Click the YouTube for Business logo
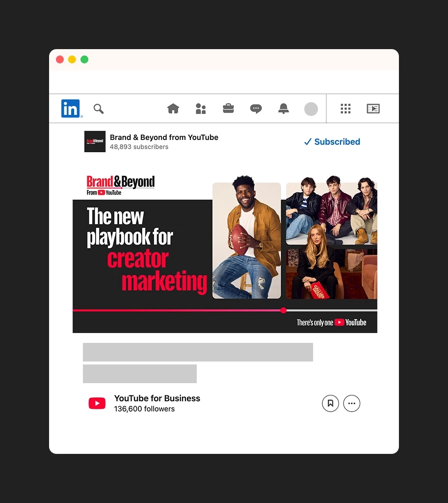The image size is (448, 503). [x=97, y=403]
